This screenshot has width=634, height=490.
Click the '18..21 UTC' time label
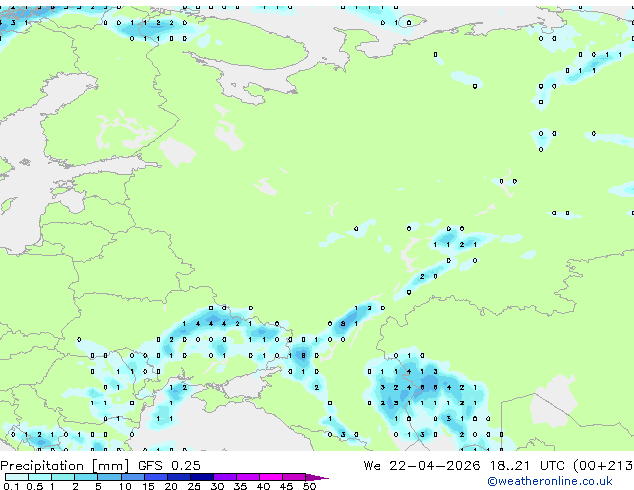point(526,466)
